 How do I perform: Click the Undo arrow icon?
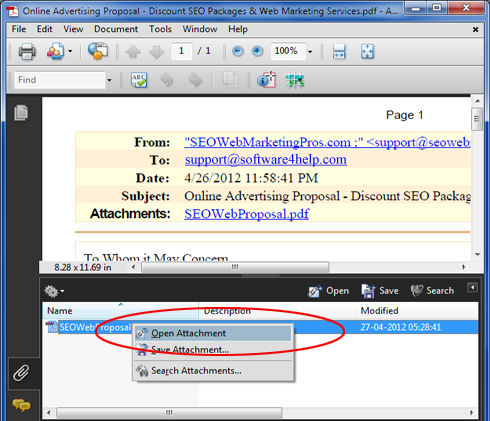click(166, 80)
